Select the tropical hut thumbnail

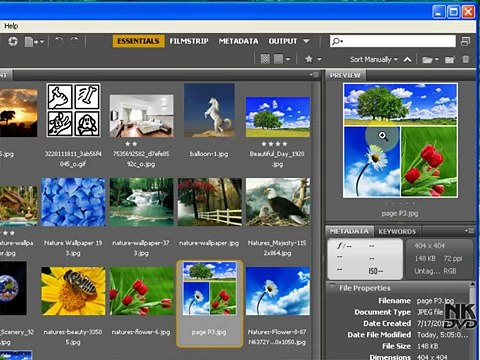(19, 206)
